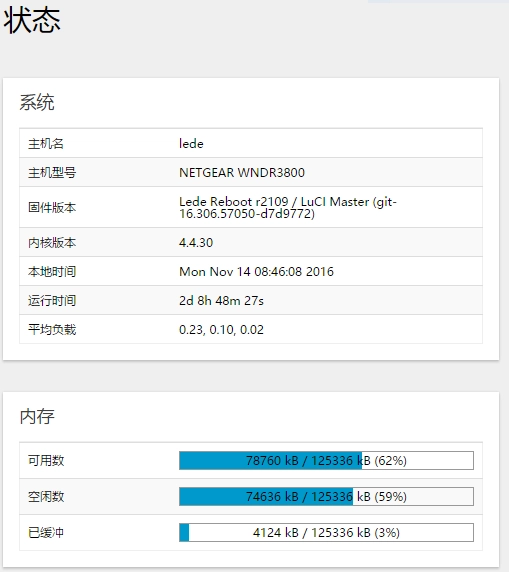
Task: Click the 内存 section title
Action: coord(37,416)
